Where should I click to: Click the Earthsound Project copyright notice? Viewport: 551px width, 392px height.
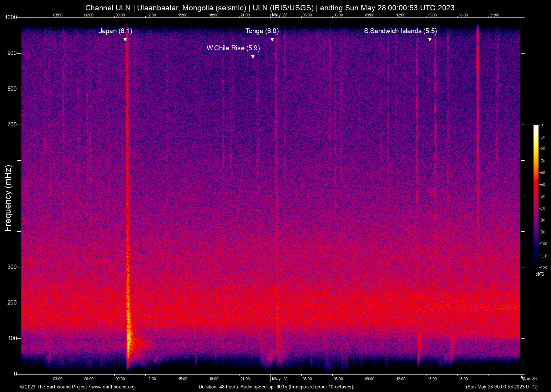point(54,387)
